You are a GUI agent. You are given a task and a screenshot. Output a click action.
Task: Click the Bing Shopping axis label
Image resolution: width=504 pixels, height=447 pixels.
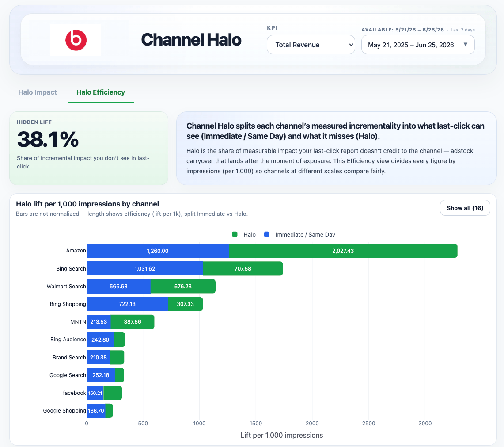[x=68, y=304]
